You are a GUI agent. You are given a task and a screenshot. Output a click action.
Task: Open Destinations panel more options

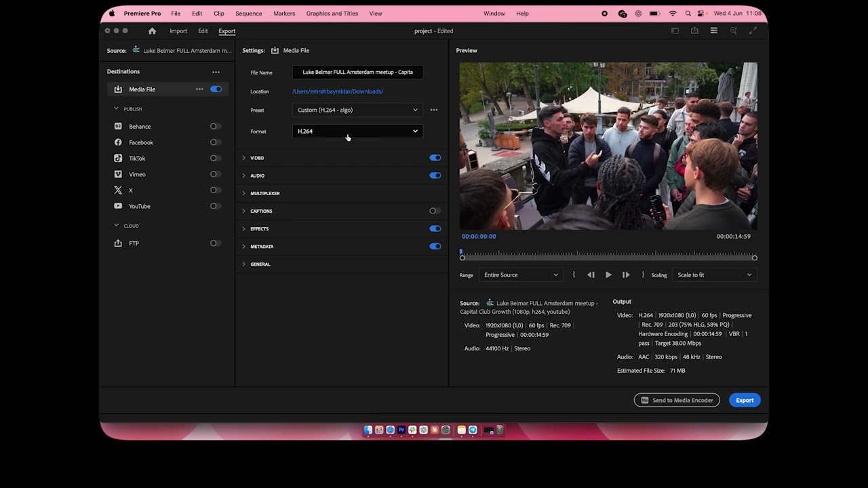[216, 72]
